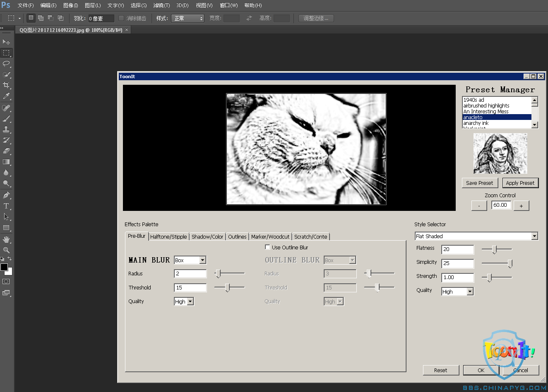The width and height of the screenshot is (548, 392).
Task: Select the Zoom (magnifier) tool
Action: (x=6, y=250)
